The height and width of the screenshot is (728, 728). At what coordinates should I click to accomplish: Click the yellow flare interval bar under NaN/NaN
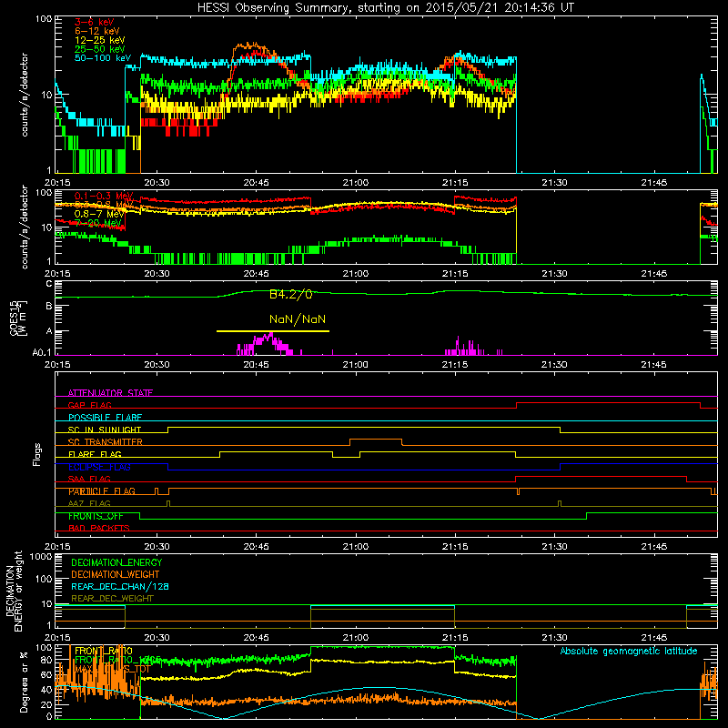click(x=273, y=331)
